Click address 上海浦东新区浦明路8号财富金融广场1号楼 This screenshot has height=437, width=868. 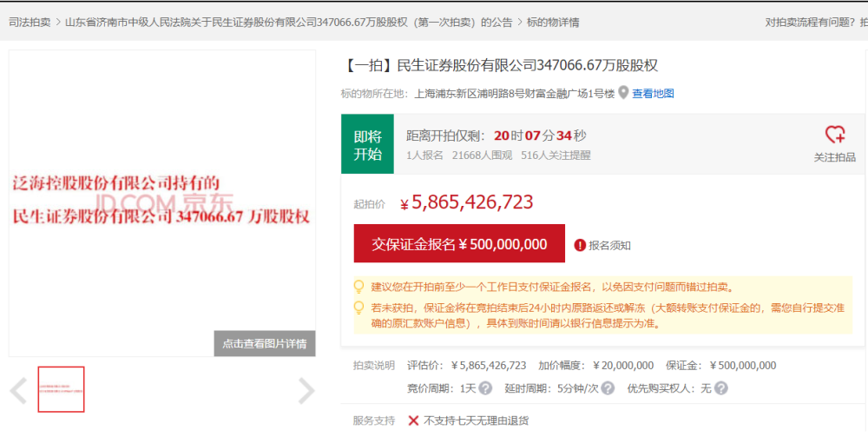click(514, 94)
